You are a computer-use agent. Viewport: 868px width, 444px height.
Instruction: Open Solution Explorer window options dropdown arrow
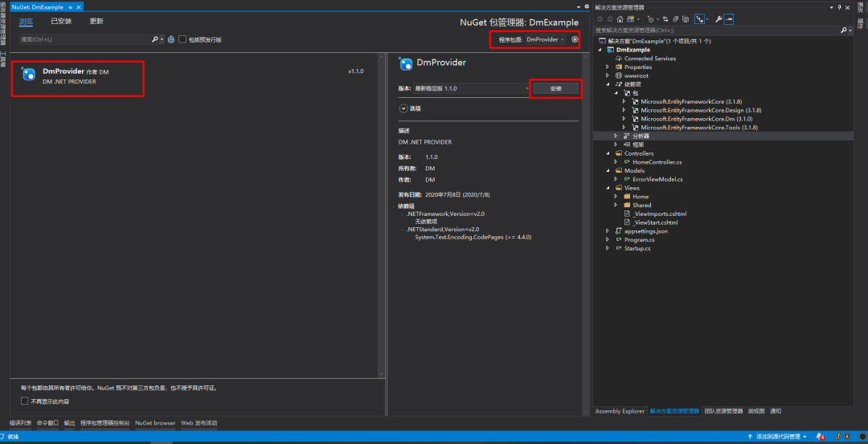click(832, 7)
